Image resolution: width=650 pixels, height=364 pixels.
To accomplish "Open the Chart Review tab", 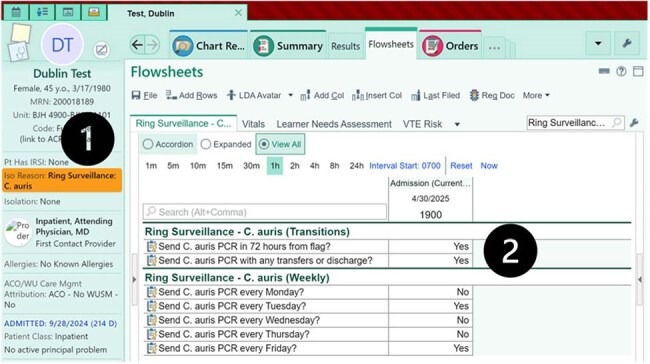I will coord(209,46).
